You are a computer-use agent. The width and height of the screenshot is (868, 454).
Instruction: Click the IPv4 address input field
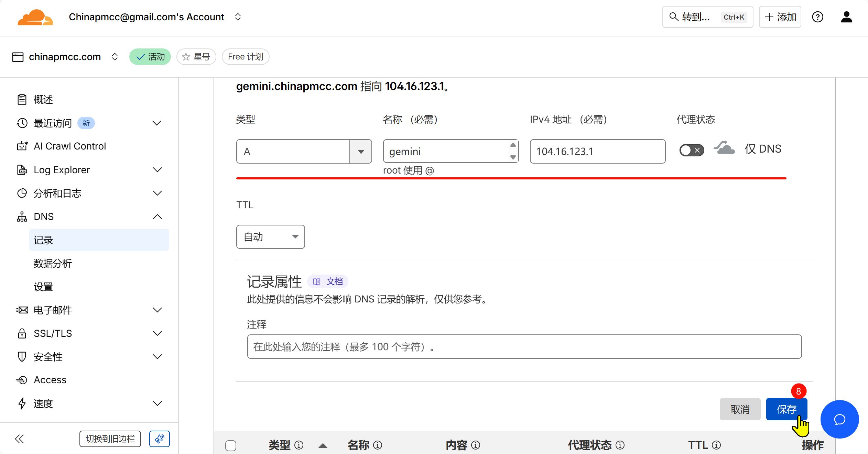pos(597,151)
